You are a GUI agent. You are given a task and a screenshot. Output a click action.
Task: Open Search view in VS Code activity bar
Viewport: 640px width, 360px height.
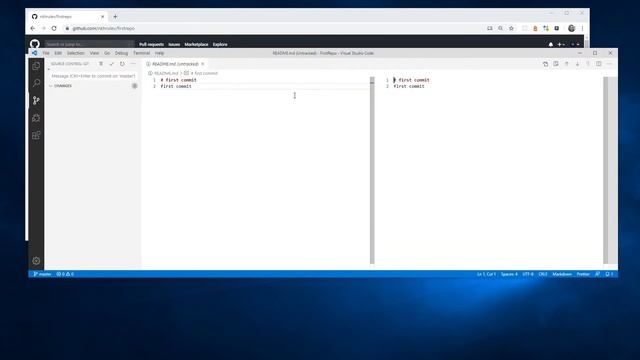click(x=36, y=83)
